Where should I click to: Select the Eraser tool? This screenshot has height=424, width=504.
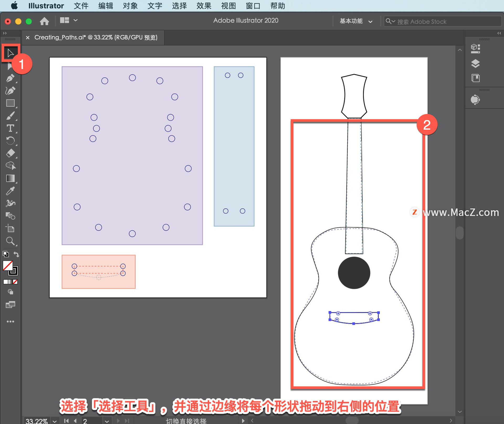point(10,153)
